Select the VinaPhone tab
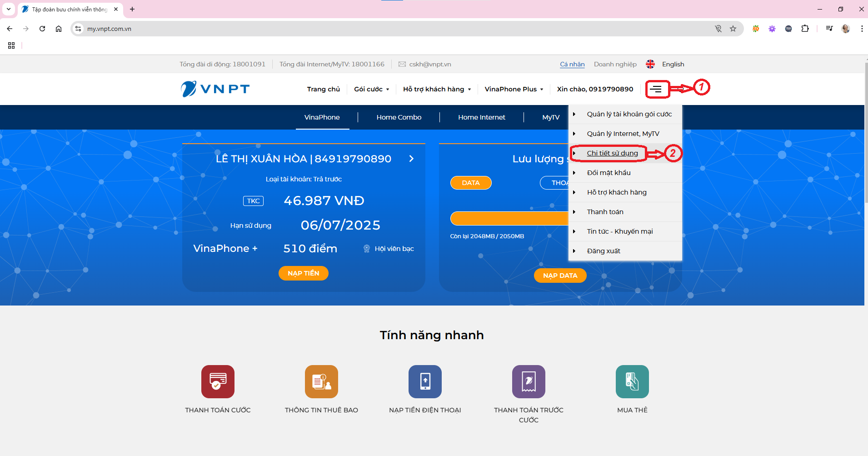 (x=322, y=117)
